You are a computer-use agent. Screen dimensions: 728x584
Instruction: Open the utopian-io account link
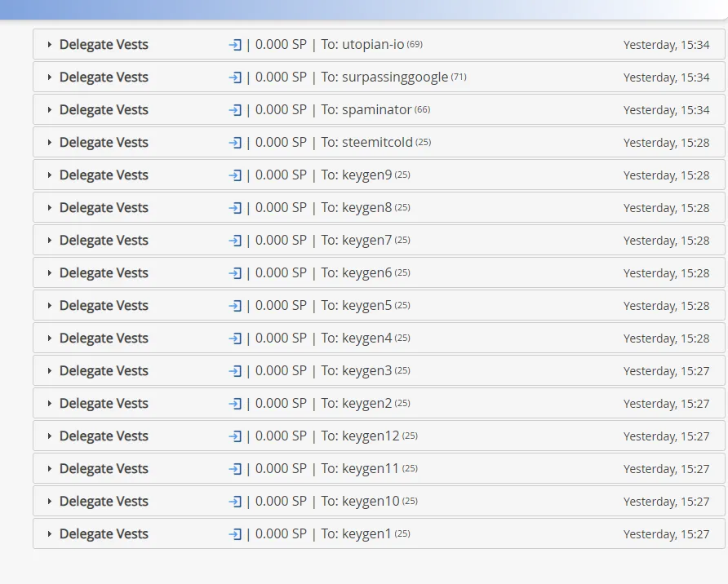(373, 45)
